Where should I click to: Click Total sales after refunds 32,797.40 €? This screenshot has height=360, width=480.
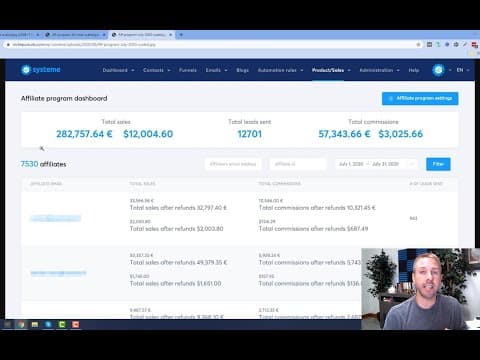point(178,208)
